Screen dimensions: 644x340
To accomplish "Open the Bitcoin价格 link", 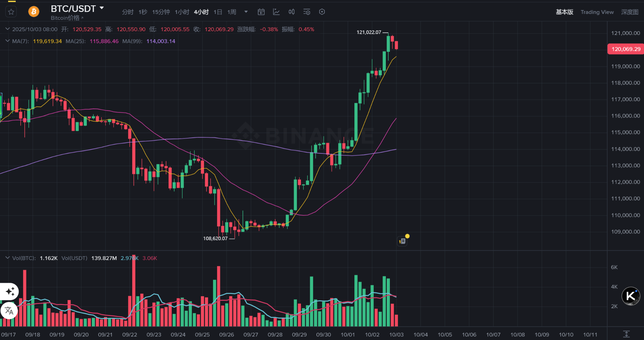I will click(x=67, y=18).
